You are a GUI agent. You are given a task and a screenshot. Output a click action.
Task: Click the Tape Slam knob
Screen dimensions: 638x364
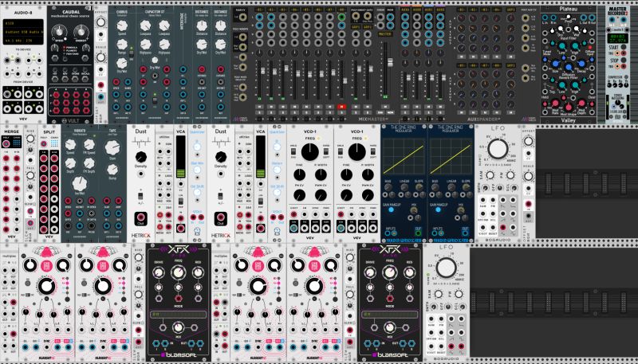[112, 147]
